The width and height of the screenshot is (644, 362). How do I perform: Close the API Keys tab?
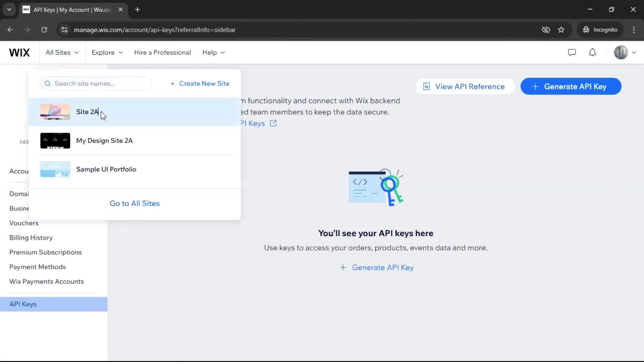(x=120, y=10)
